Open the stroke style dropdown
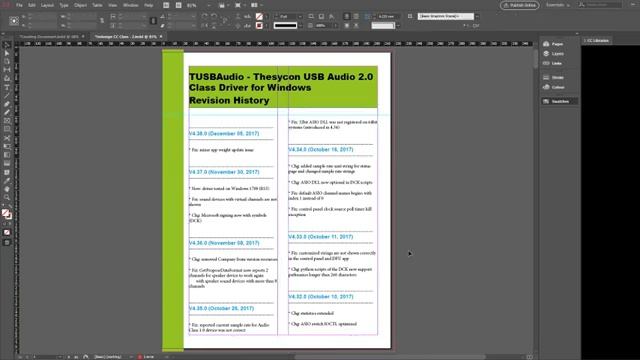The image size is (640, 360). [x=300, y=25]
